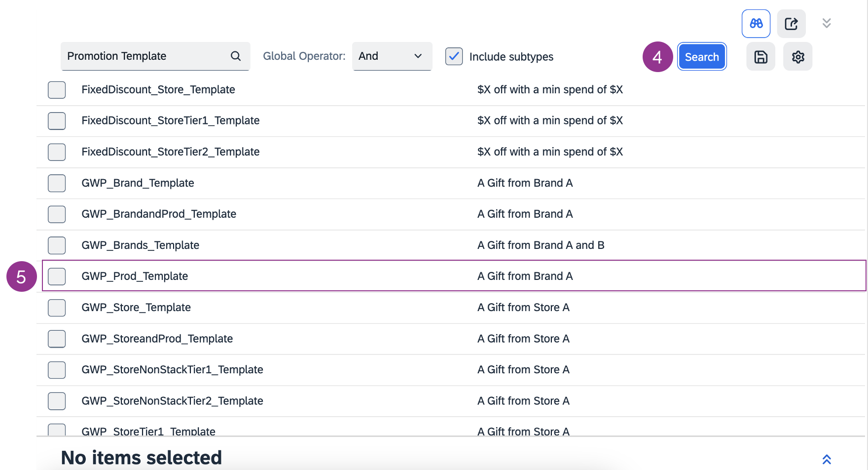Image resolution: width=868 pixels, height=470 pixels.
Task: Check the GWP_StoreNonStackTier1_Template checkbox
Action: click(x=57, y=370)
